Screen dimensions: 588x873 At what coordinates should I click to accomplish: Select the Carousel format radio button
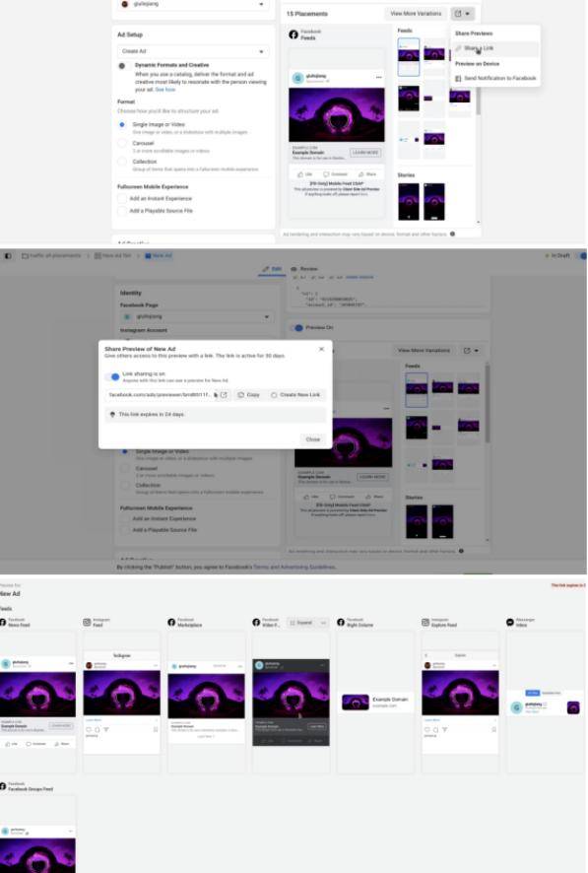[x=122, y=143]
